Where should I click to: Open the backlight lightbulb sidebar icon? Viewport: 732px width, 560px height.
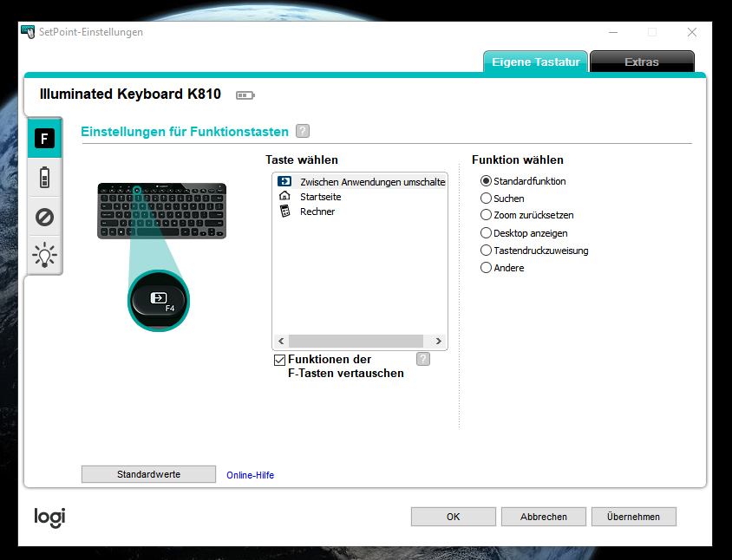[x=44, y=255]
